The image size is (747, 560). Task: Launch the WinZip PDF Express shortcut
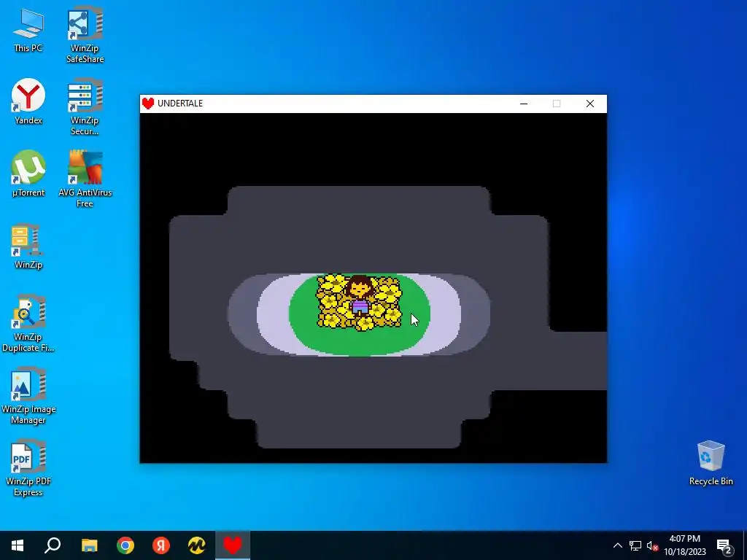coord(28,468)
